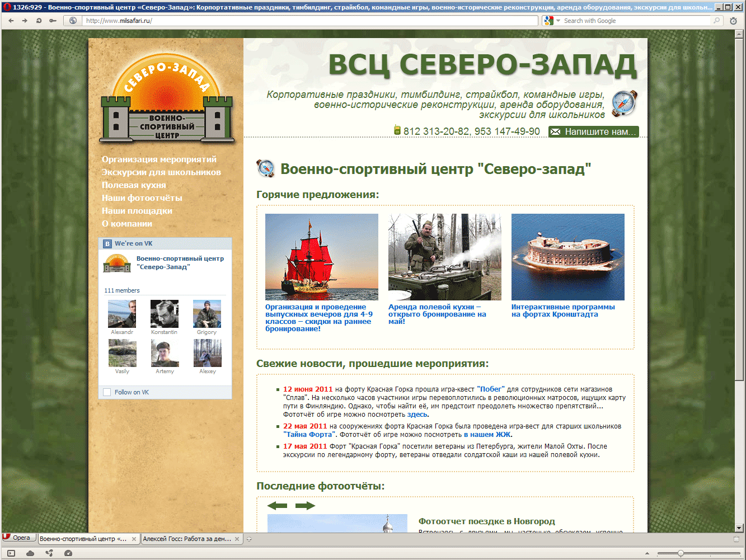This screenshot has width=746, height=560.
Task: Open zoom level dropdown arrow in status bar
Action: click(x=648, y=553)
